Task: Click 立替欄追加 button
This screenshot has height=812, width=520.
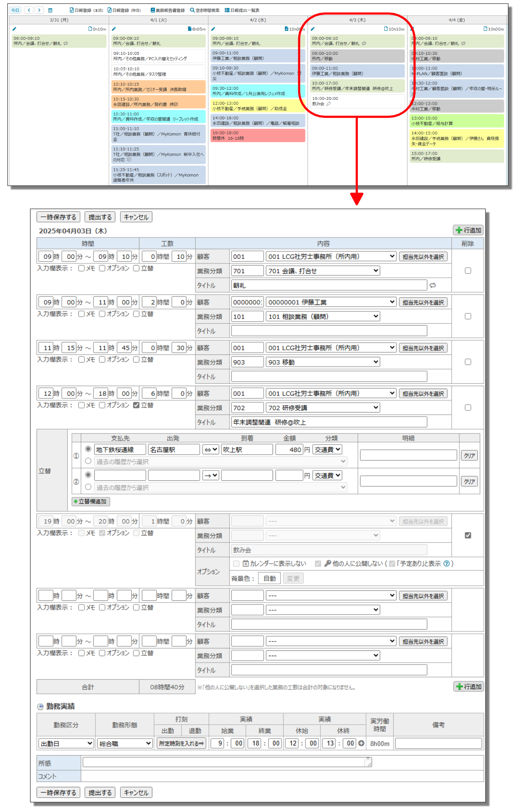Action: point(91,501)
